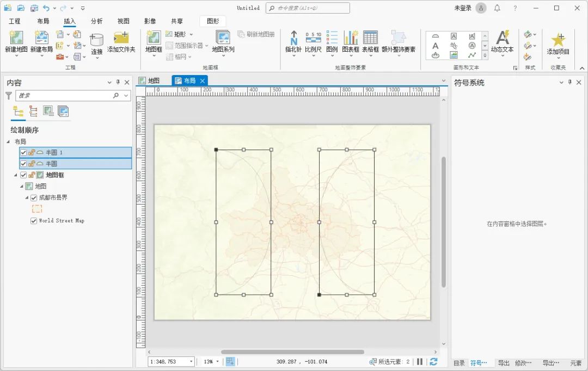Open the 矩形 shape dropdown arrow
The image size is (588, 371).
(191, 34)
